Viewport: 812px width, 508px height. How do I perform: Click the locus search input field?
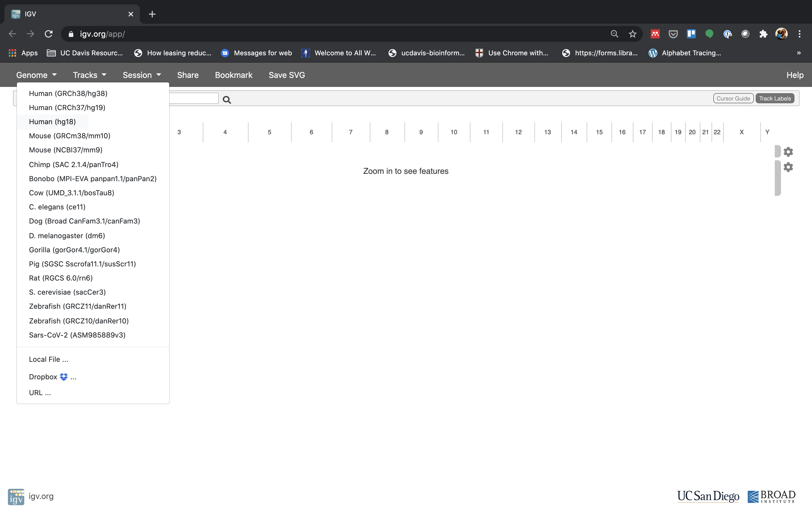click(x=194, y=98)
